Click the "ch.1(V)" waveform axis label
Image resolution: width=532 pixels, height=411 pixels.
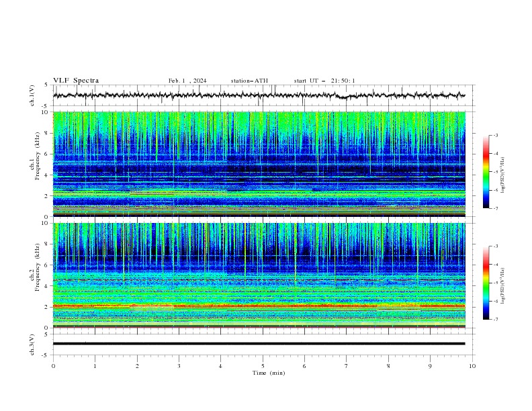tap(32, 95)
